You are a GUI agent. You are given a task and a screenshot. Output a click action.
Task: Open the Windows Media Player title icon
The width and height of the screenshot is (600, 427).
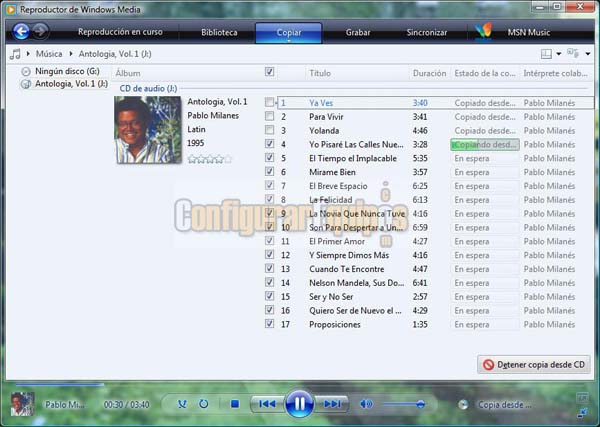pos(11,9)
